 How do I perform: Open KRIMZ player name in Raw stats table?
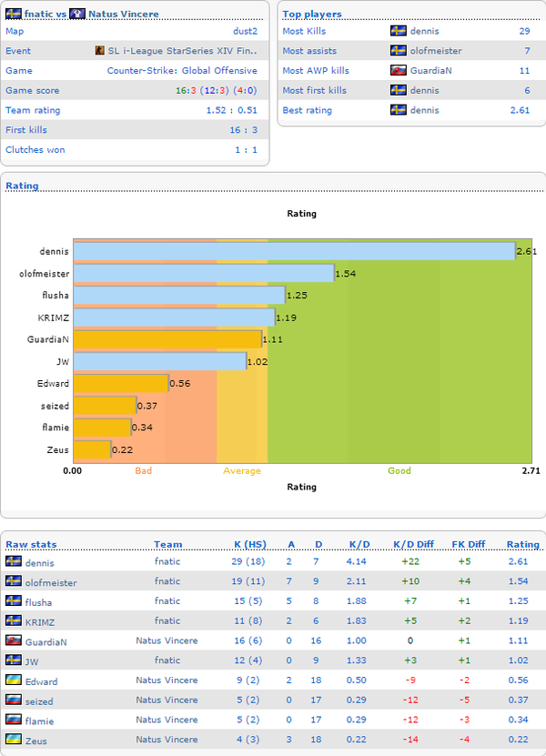pyautogui.click(x=40, y=622)
